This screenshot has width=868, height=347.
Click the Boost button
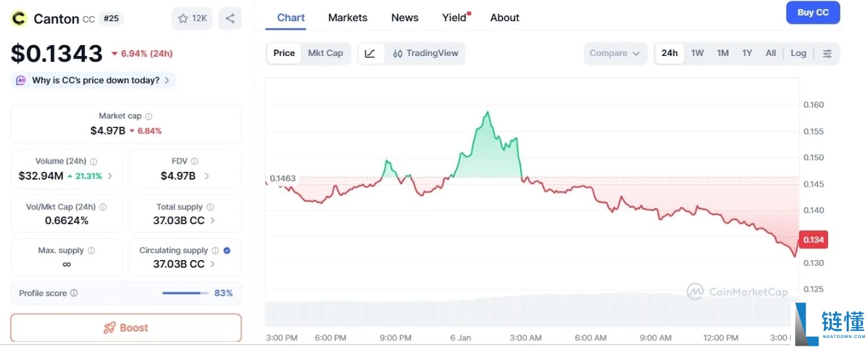tap(126, 328)
